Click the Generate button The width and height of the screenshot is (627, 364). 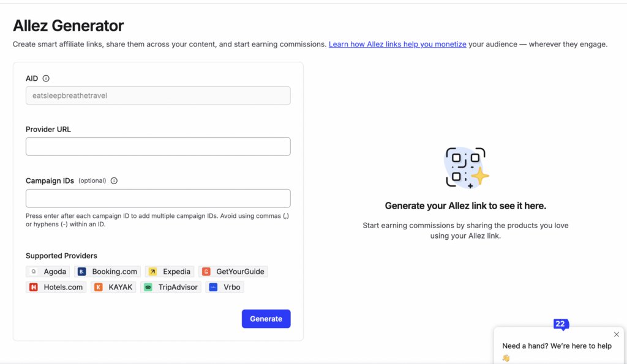click(x=266, y=319)
